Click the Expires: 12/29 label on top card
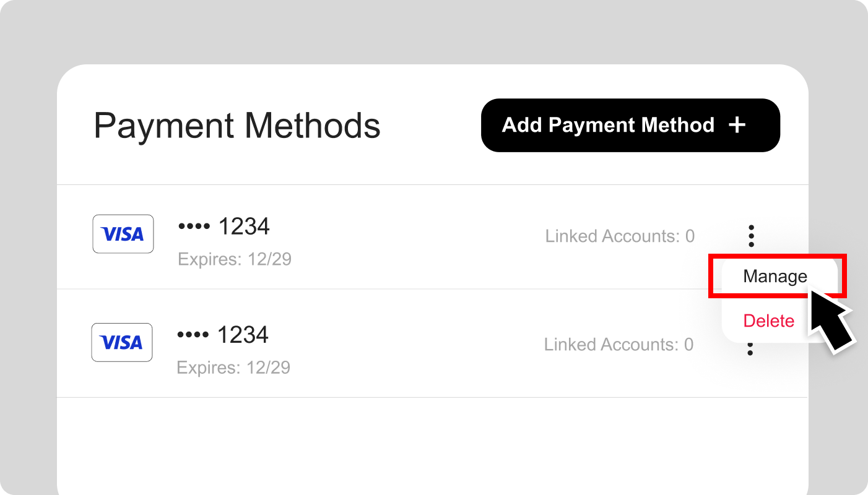This screenshot has width=868, height=495. tap(235, 259)
